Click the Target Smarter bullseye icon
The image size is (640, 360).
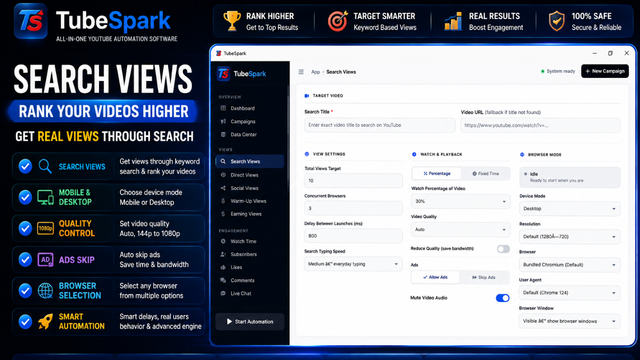338,21
